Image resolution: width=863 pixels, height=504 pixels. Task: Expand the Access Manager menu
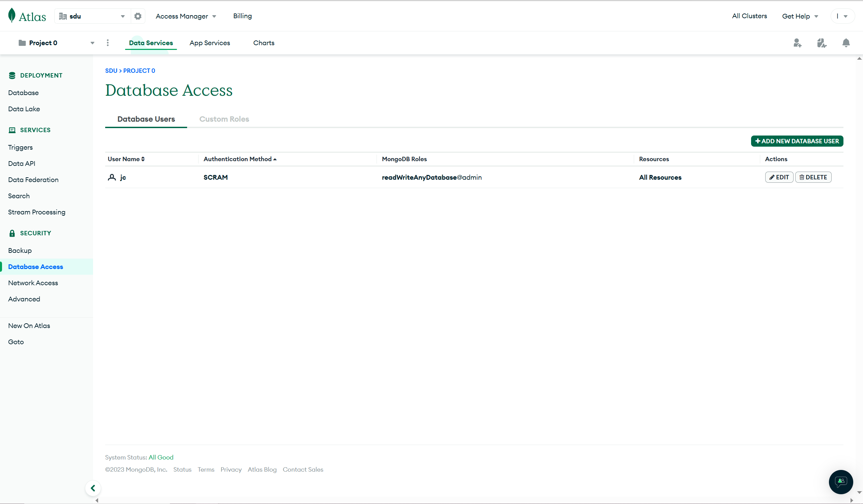click(186, 16)
